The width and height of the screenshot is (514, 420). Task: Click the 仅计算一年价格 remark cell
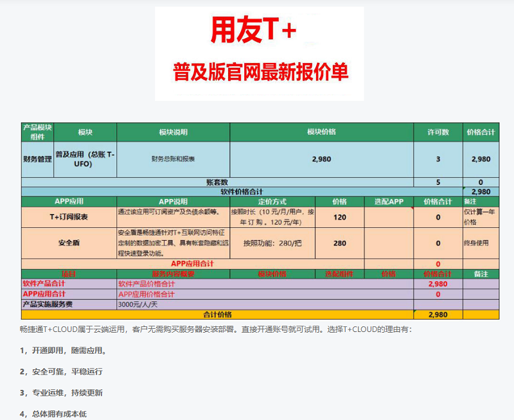(481, 217)
